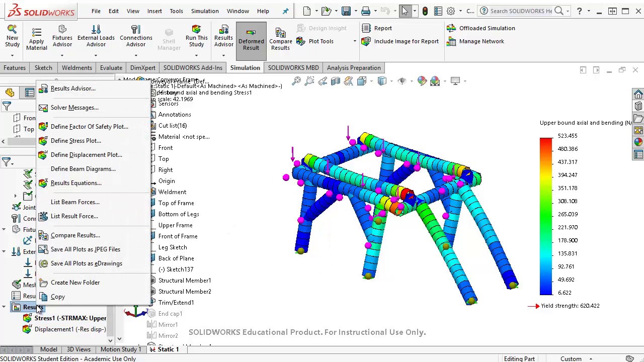Open the Motion Study 1 tab

120,349
